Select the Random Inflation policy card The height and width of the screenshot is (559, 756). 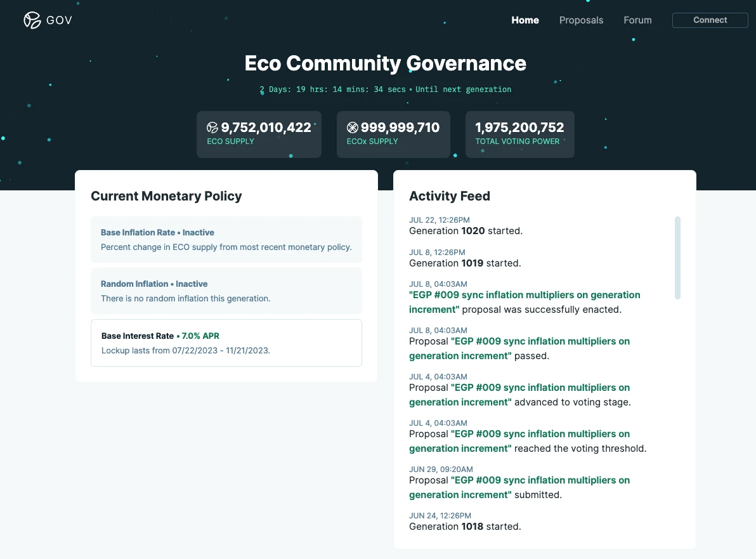(226, 291)
